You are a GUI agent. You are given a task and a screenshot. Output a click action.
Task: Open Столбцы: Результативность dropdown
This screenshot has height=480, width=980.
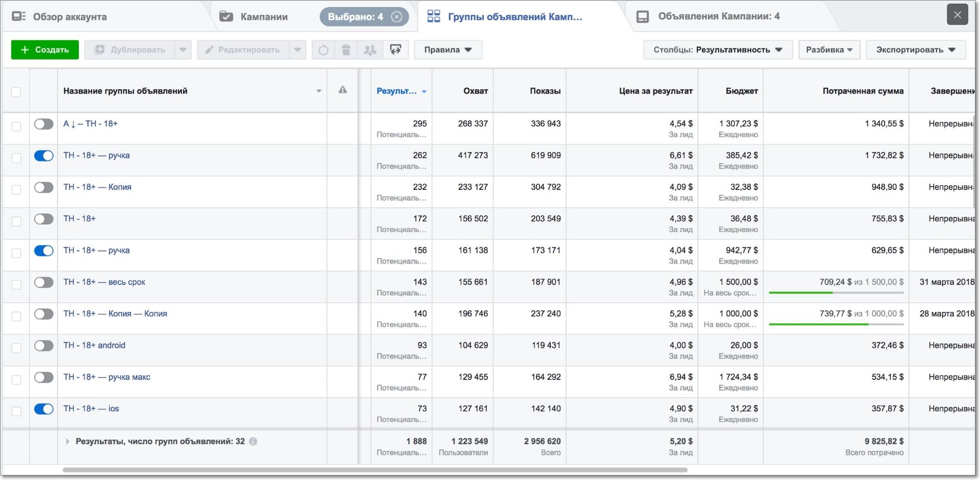[x=718, y=50]
